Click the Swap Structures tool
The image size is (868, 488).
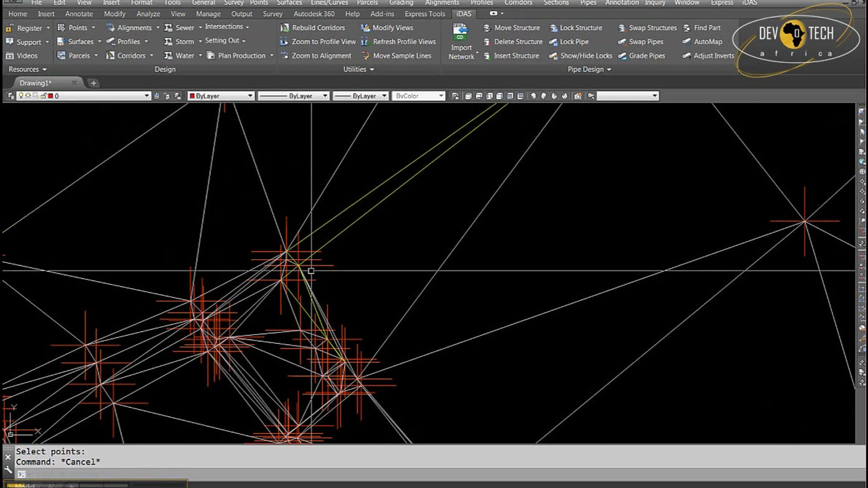click(646, 28)
